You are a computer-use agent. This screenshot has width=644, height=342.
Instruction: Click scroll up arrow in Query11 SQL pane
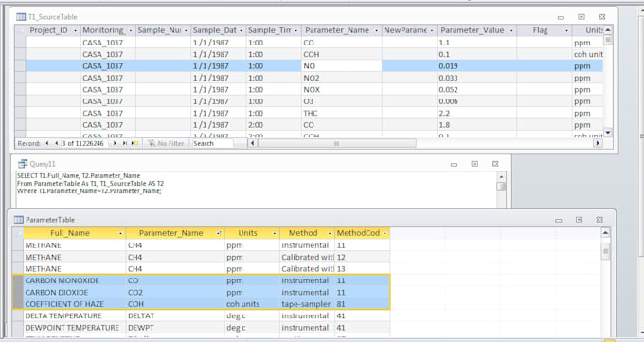click(501, 177)
